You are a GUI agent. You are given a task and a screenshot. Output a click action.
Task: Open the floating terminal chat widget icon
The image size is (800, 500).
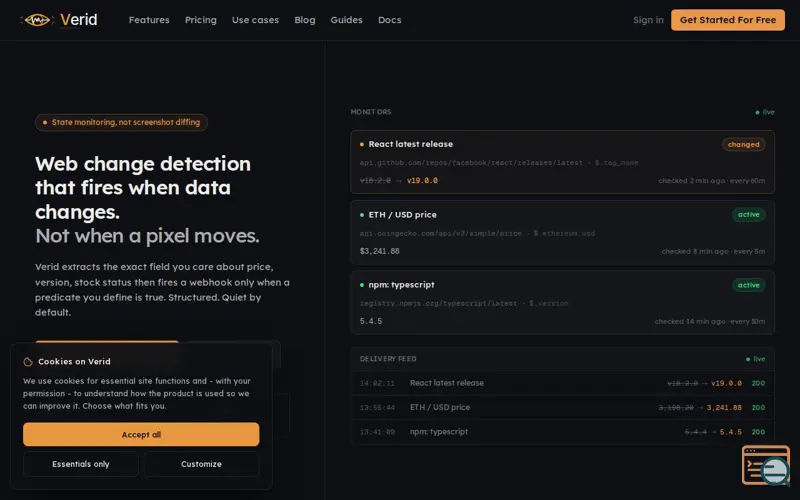tap(766, 465)
